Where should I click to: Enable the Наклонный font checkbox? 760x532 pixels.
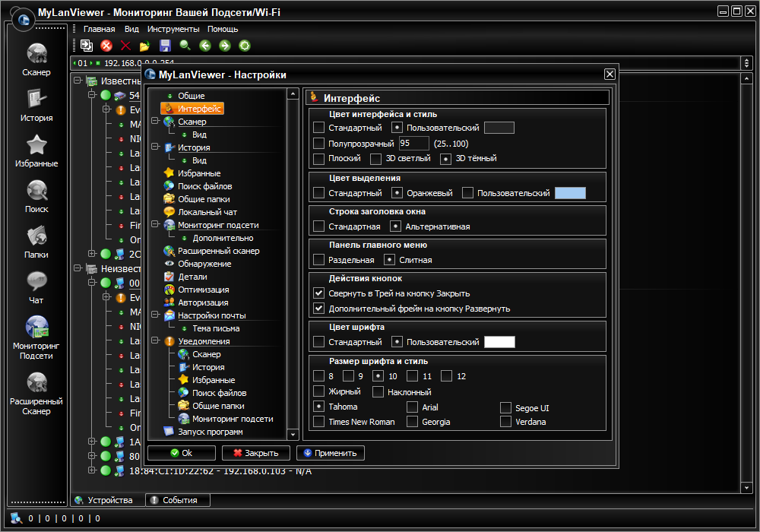pos(378,391)
